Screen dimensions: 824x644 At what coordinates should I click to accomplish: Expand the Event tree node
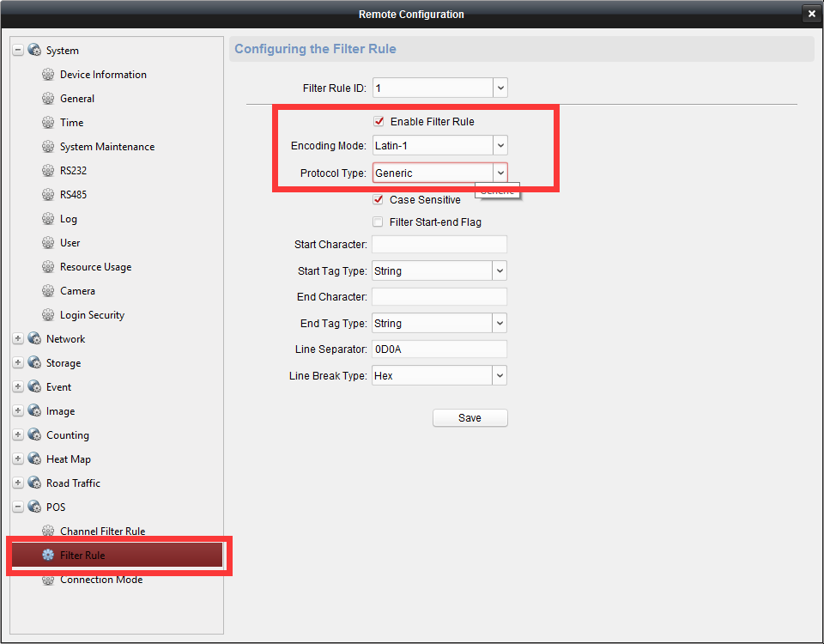pos(18,387)
